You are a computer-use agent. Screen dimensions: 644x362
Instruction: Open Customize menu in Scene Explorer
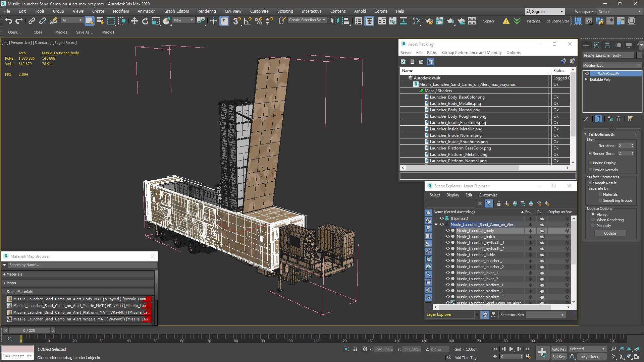coord(488,195)
